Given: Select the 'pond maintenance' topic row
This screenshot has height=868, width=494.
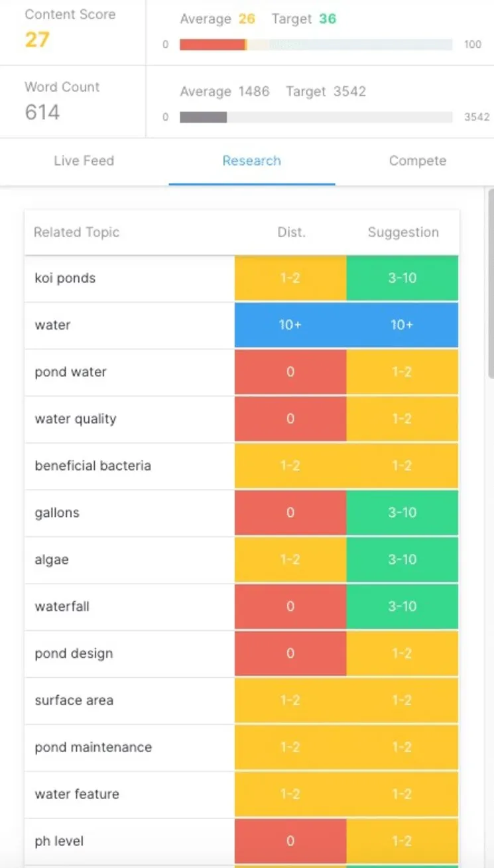Looking at the screenshot, I should (93, 747).
